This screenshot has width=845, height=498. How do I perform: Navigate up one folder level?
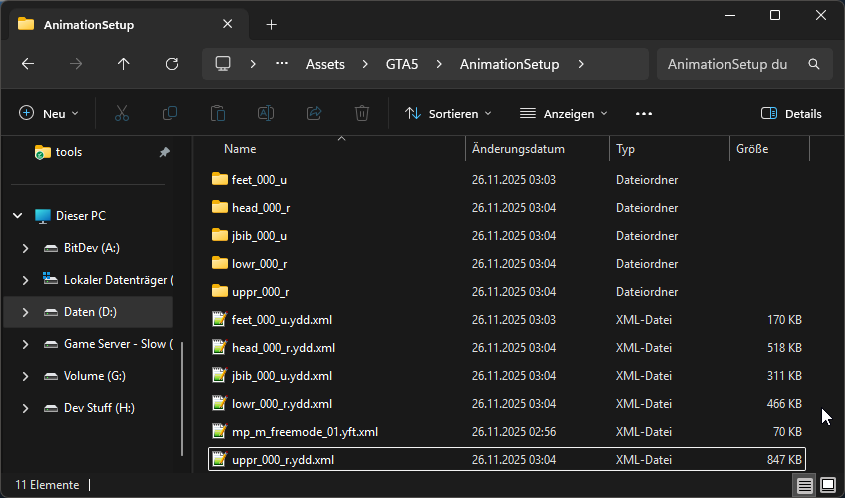pos(123,64)
